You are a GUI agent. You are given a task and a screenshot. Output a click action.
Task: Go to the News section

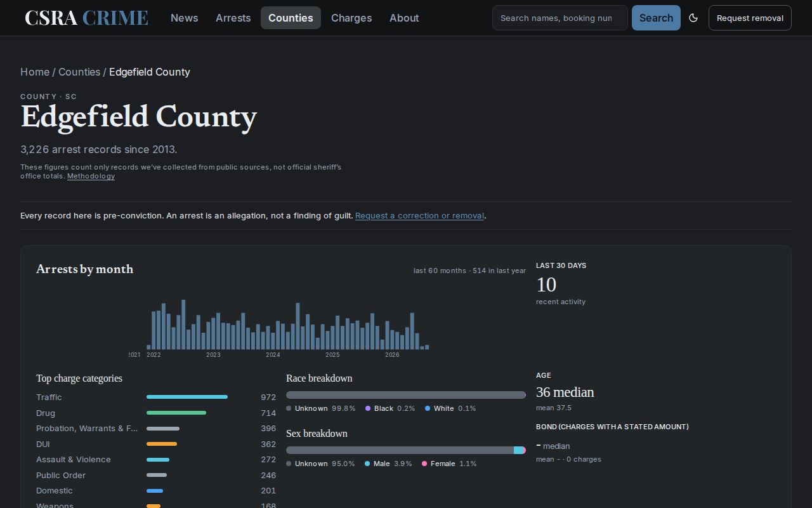click(x=184, y=18)
